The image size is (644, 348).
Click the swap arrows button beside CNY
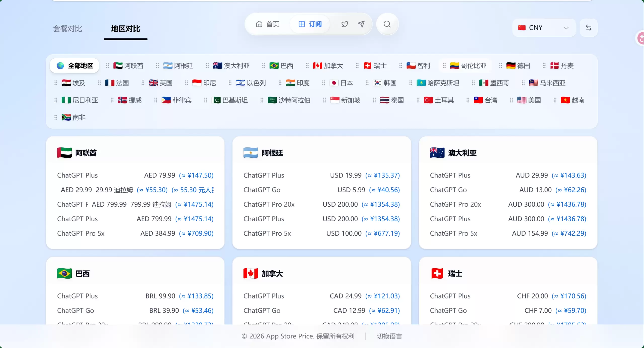pos(588,28)
